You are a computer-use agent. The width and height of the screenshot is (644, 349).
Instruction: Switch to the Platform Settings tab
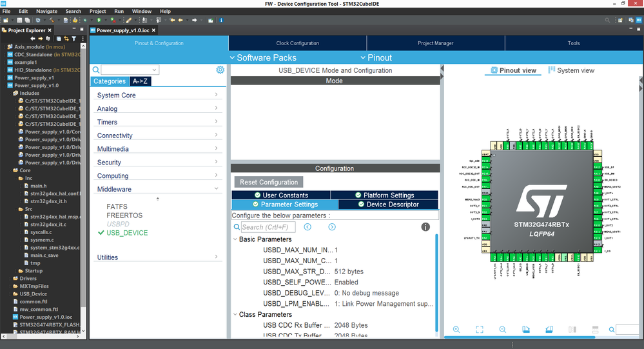click(x=384, y=195)
